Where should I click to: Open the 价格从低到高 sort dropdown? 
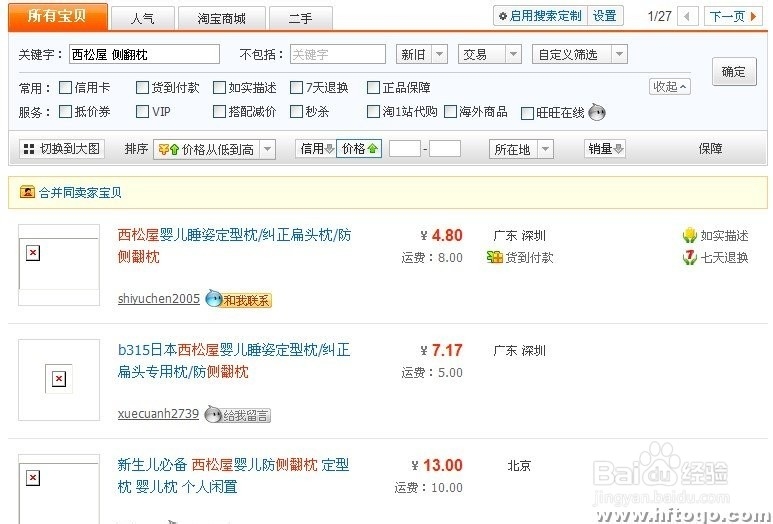(214, 149)
